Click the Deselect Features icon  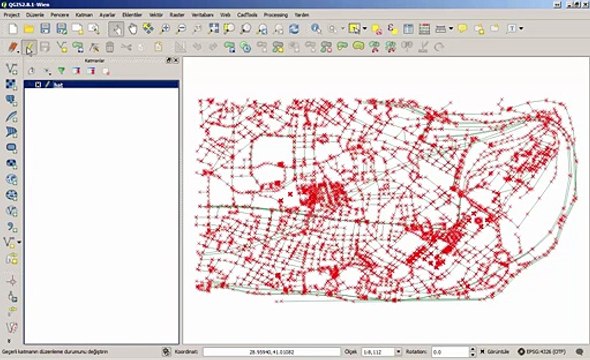(x=376, y=29)
